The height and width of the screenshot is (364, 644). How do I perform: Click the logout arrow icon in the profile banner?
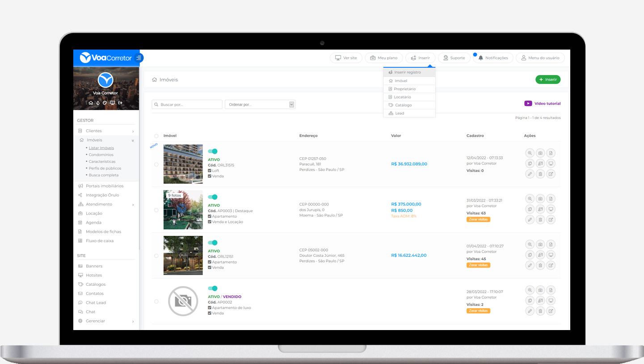pos(120,103)
